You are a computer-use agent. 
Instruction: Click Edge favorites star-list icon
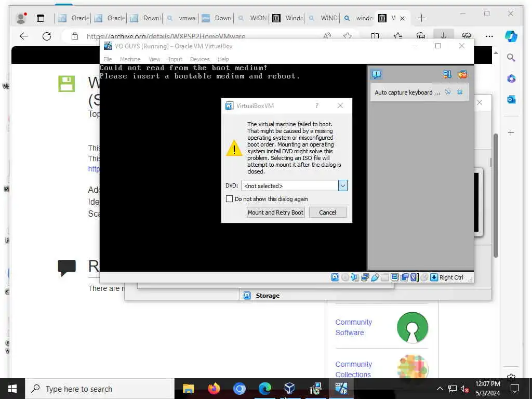click(397, 36)
